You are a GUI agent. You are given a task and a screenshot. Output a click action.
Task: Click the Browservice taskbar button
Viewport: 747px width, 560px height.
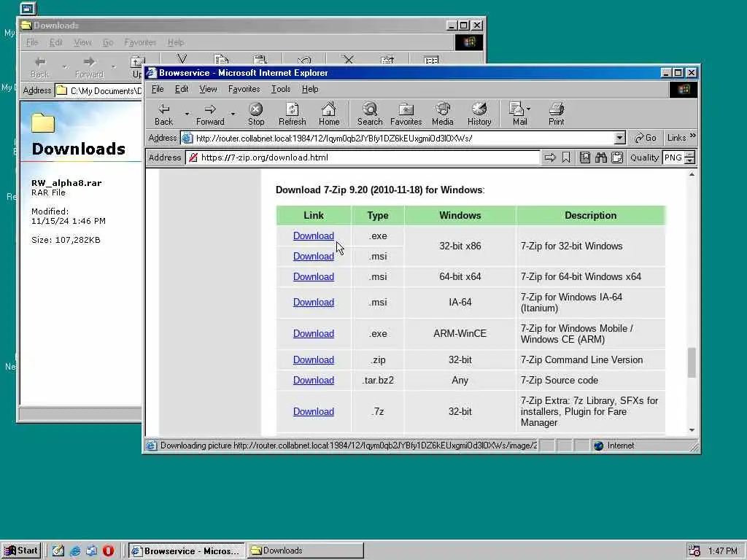point(187,551)
